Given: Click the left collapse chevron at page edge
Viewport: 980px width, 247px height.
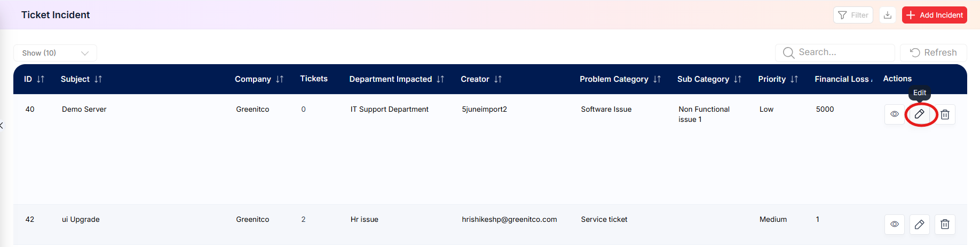Looking at the screenshot, I should click(2, 126).
